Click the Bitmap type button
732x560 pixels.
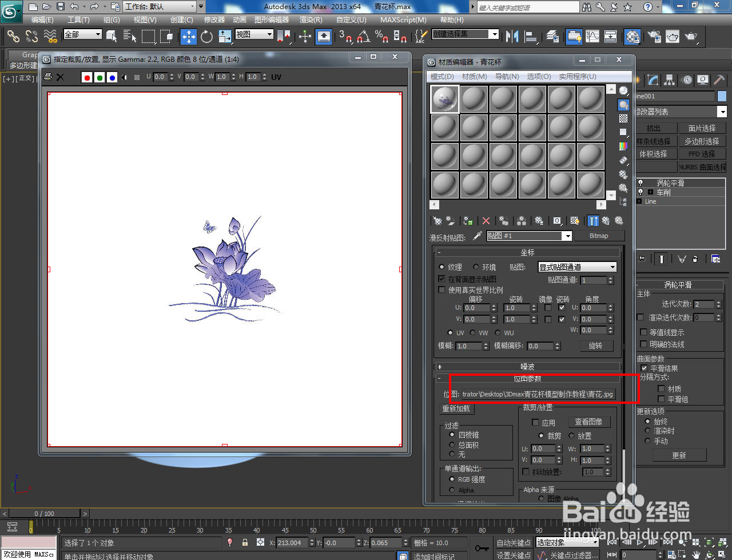click(x=599, y=236)
